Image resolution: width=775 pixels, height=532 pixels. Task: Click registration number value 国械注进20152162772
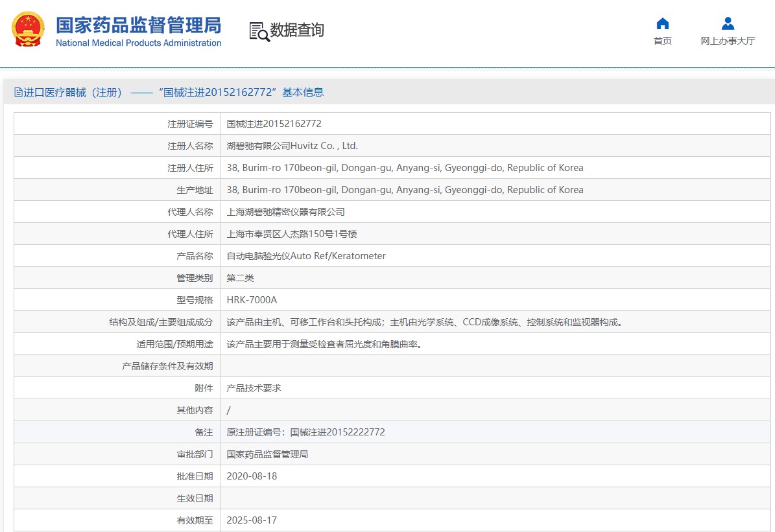[x=274, y=124]
